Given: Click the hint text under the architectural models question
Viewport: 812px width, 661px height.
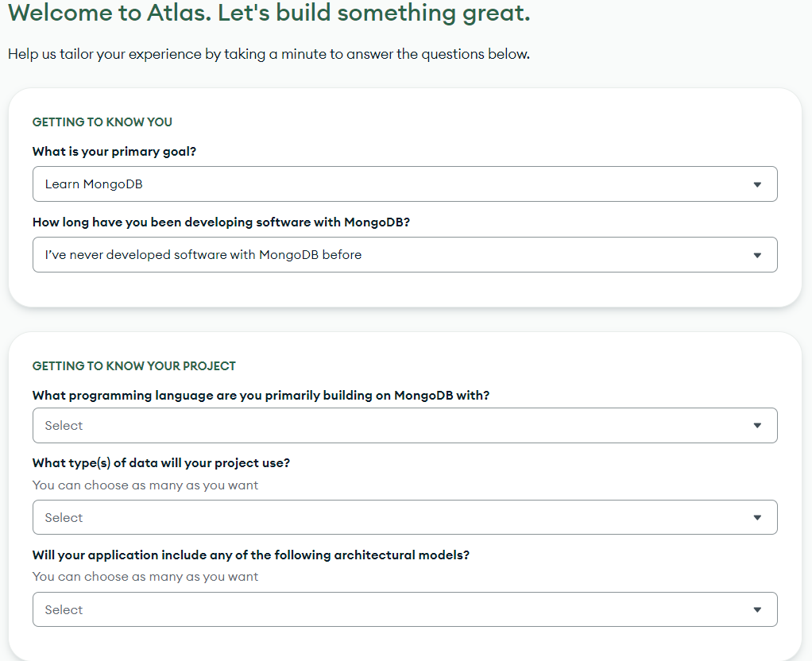Looking at the screenshot, I should click(x=145, y=577).
